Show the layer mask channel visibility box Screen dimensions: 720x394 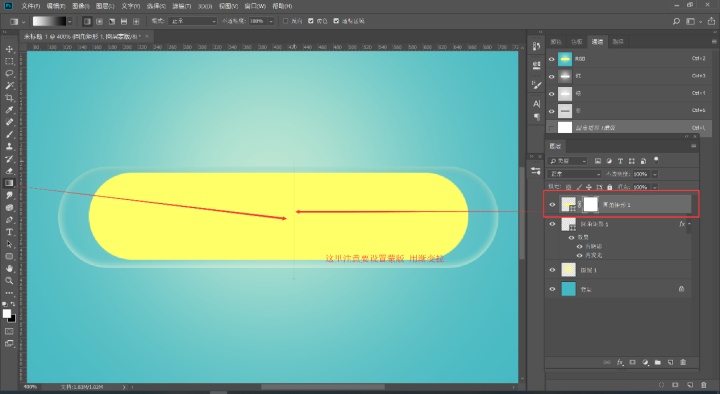click(551, 128)
